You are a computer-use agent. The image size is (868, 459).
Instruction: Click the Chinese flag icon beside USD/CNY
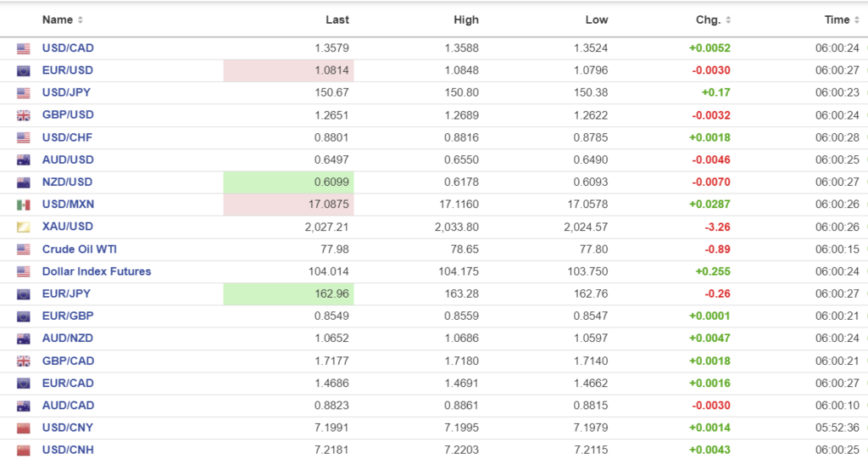pyautogui.click(x=23, y=428)
